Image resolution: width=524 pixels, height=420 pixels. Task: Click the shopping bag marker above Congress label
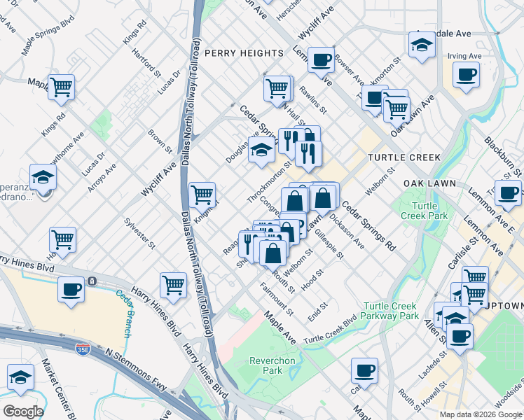coord(295,202)
